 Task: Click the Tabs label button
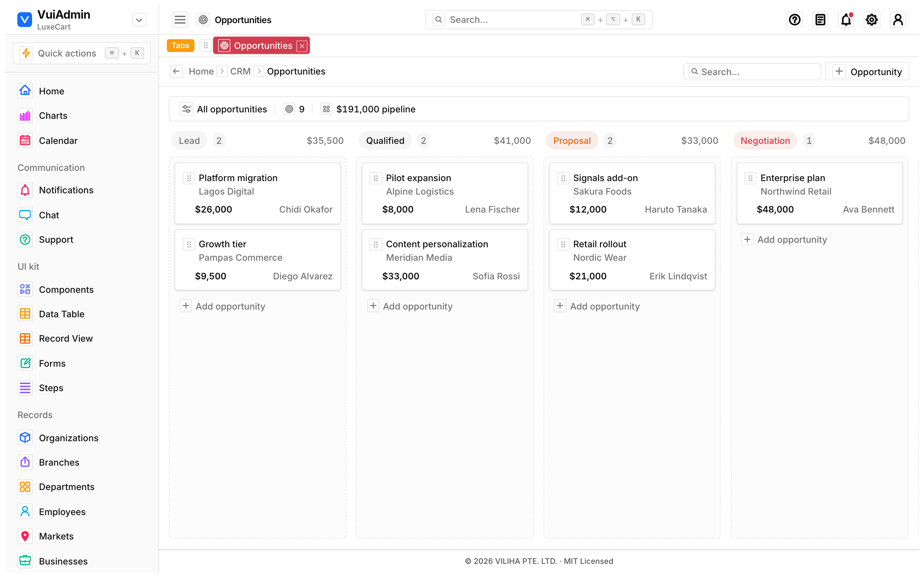coord(181,46)
